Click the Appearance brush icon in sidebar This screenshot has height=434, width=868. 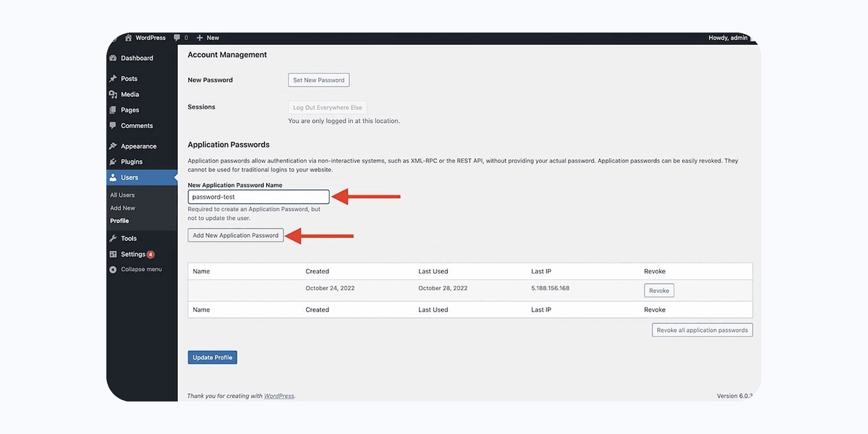click(113, 146)
